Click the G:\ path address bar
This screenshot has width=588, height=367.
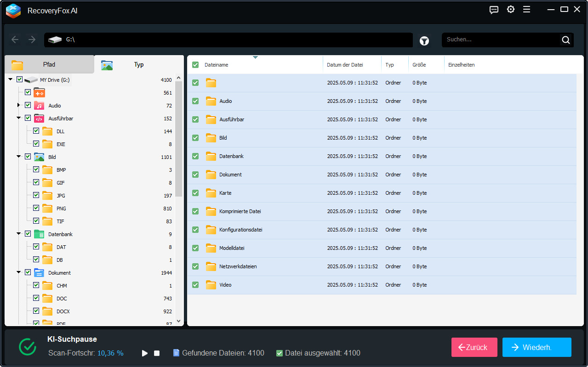point(228,40)
